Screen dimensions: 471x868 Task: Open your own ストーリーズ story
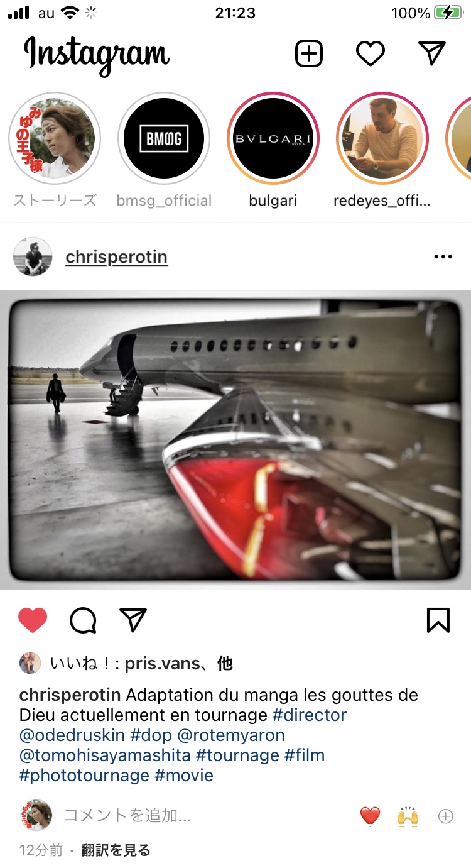tap(55, 138)
